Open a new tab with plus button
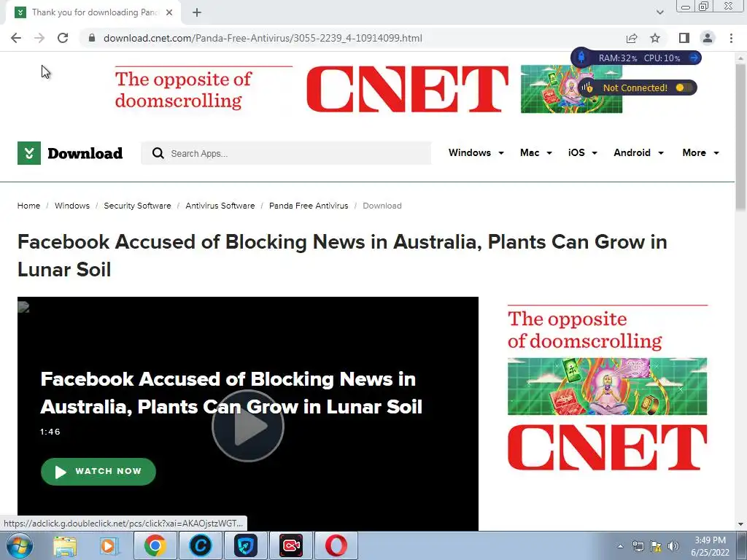Viewport: 747px width, 560px height. pyautogui.click(x=197, y=13)
